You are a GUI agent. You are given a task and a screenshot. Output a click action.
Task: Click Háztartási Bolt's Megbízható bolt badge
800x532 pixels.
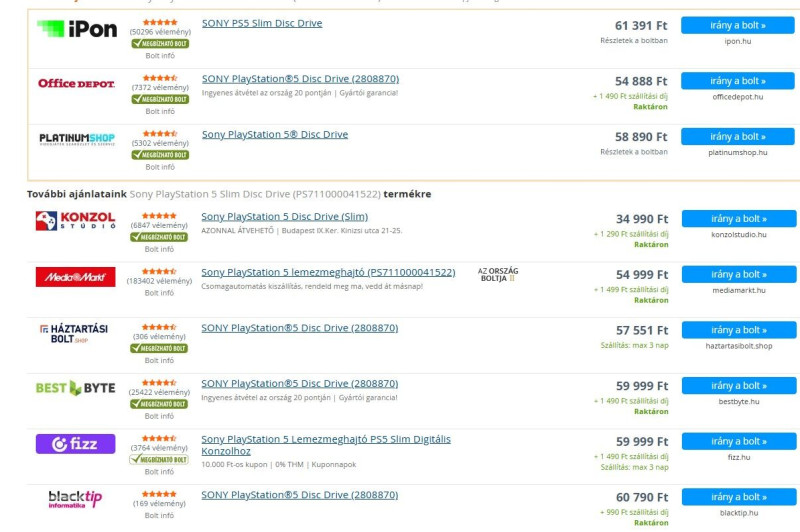159,348
